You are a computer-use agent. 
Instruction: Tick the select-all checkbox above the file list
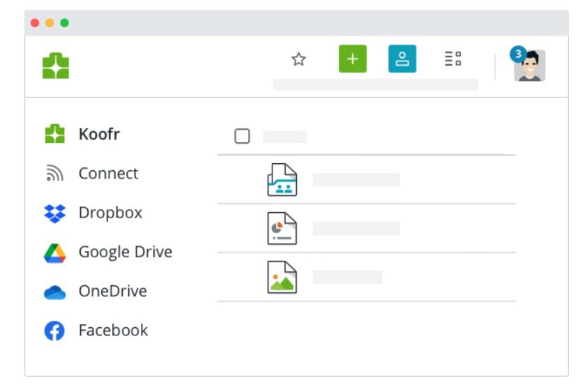coord(242,137)
